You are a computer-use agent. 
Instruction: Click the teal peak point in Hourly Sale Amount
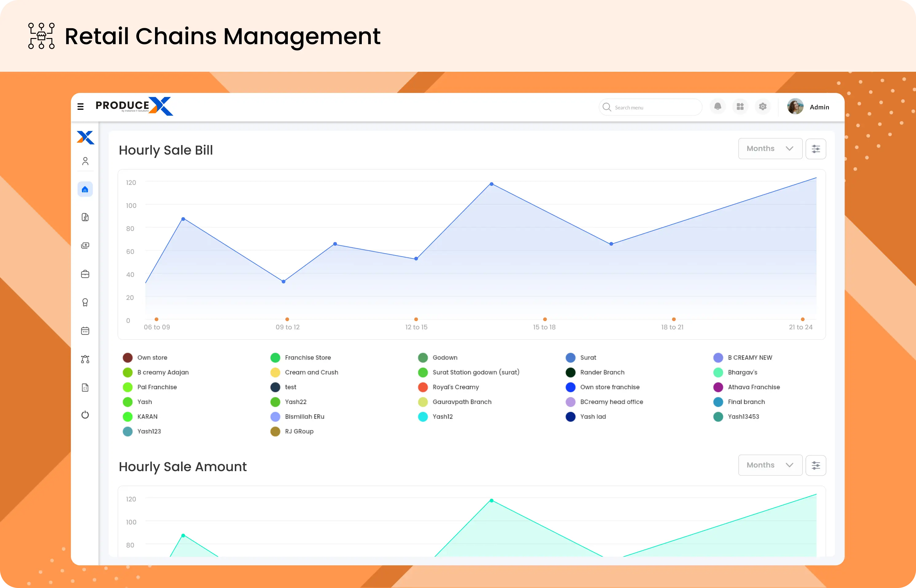click(491, 501)
